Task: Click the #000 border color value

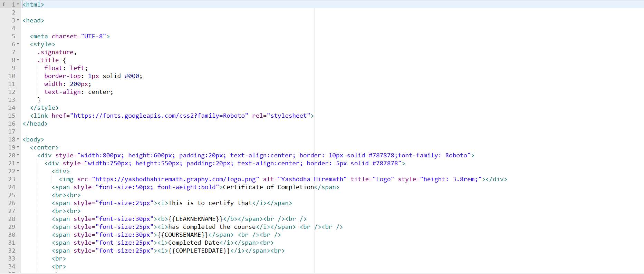Action: [x=132, y=76]
